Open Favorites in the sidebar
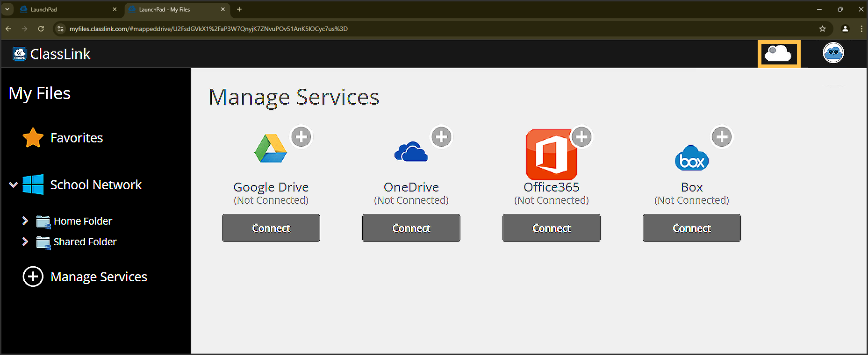The image size is (868, 355). coord(76,138)
